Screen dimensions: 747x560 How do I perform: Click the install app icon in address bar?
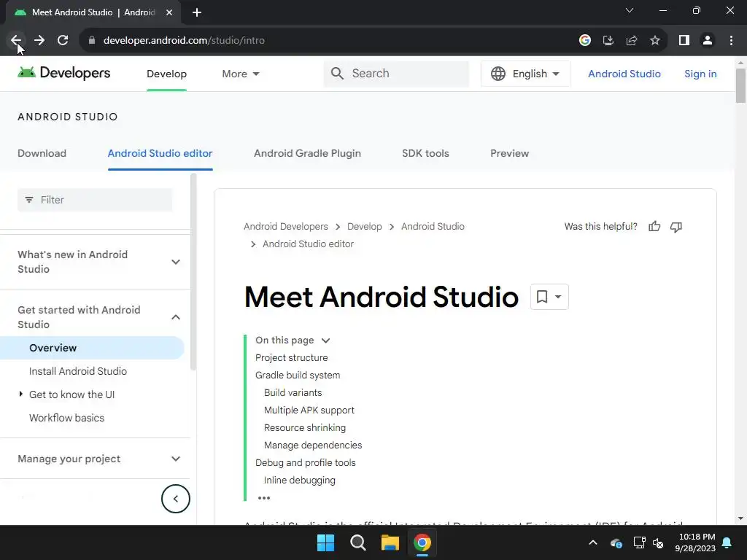pyautogui.click(x=608, y=41)
